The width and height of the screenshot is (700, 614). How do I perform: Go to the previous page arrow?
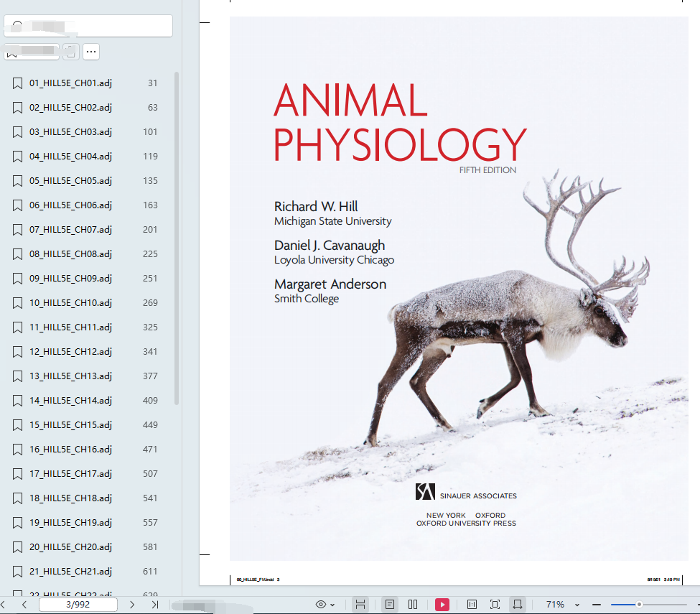pos(24,605)
